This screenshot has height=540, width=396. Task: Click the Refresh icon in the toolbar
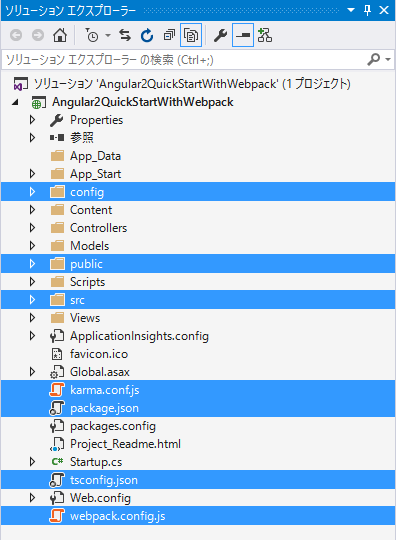(x=147, y=35)
